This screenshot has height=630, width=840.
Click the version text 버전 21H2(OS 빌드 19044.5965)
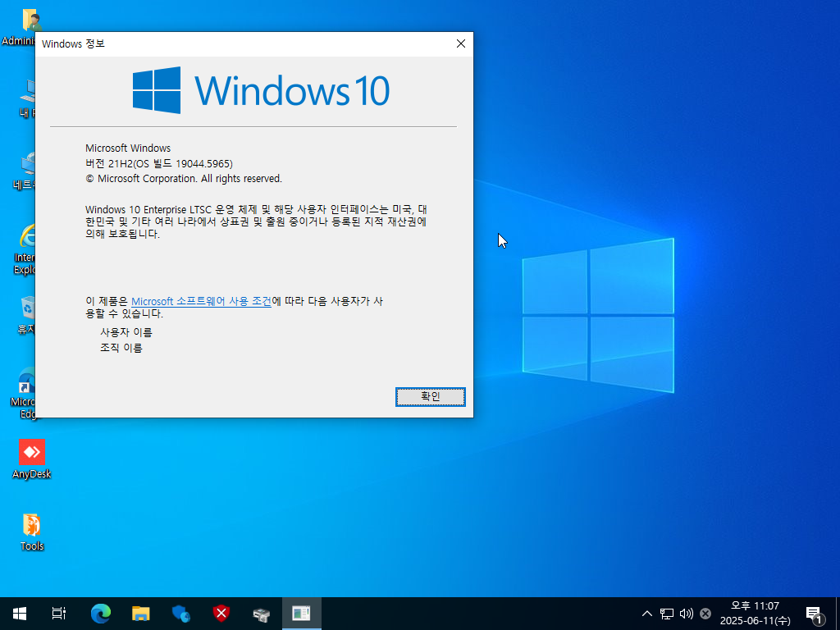[159, 164]
